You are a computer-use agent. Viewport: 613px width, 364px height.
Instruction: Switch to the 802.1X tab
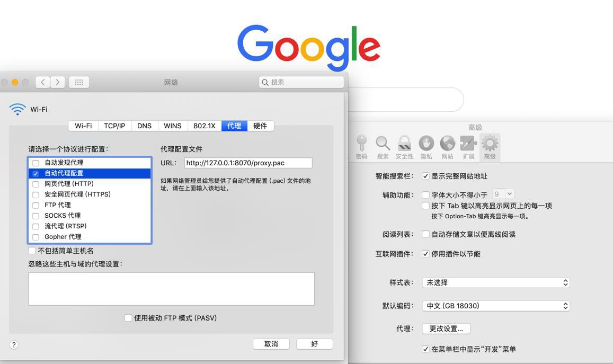point(205,126)
